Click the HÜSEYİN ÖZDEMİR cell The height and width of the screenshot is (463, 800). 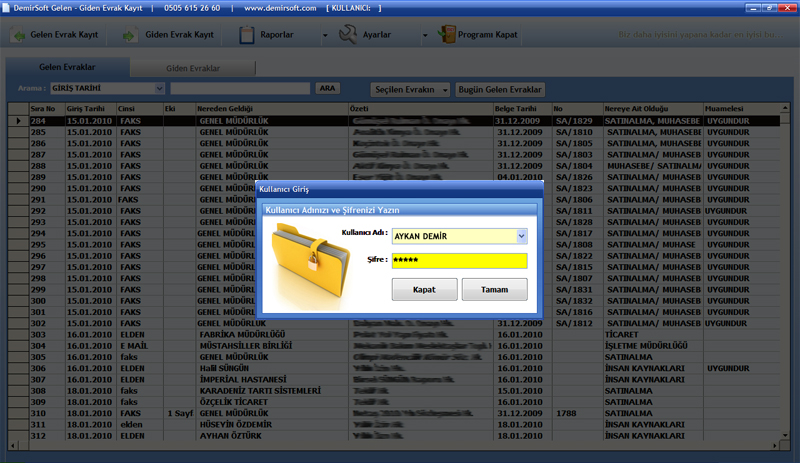point(272,424)
